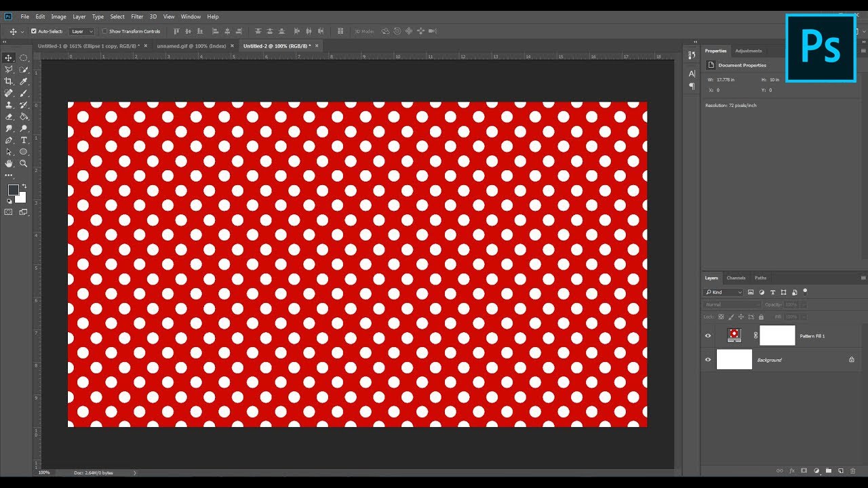Select the Healing Brush tool

tap(9, 94)
